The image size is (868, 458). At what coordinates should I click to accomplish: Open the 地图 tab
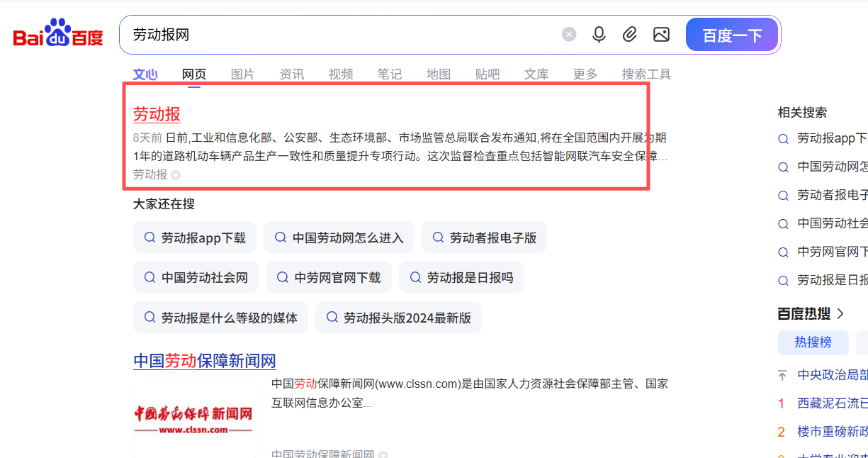click(439, 74)
